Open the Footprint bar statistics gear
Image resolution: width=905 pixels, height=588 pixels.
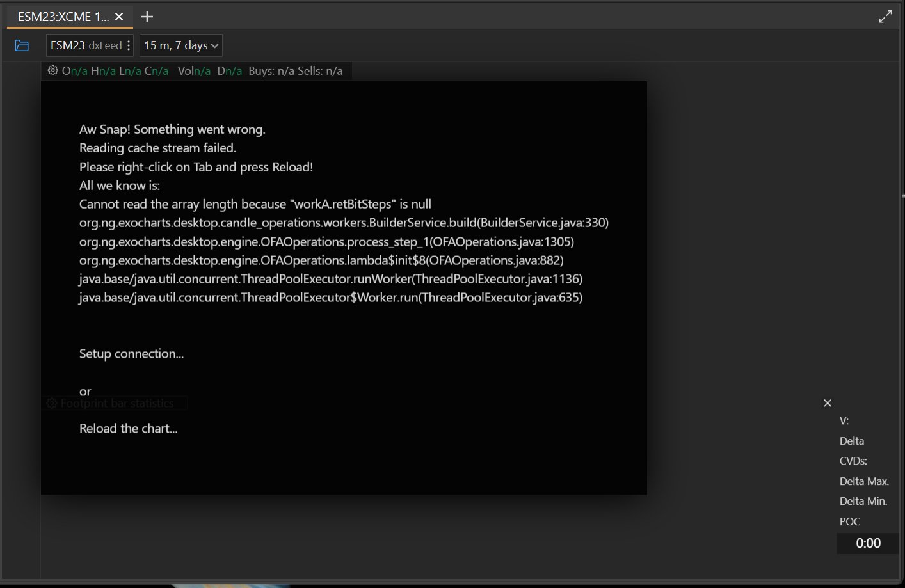(x=52, y=403)
